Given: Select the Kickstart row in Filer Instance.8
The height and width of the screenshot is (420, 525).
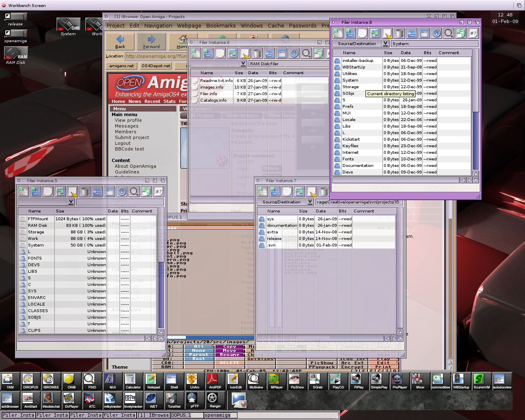Looking at the screenshot, I should (x=402, y=139).
